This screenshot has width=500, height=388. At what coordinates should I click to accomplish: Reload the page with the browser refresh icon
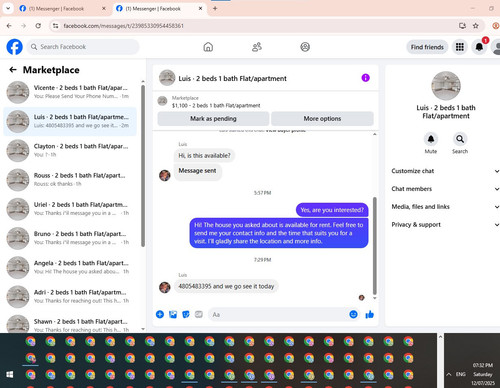(x=38, y=26)
